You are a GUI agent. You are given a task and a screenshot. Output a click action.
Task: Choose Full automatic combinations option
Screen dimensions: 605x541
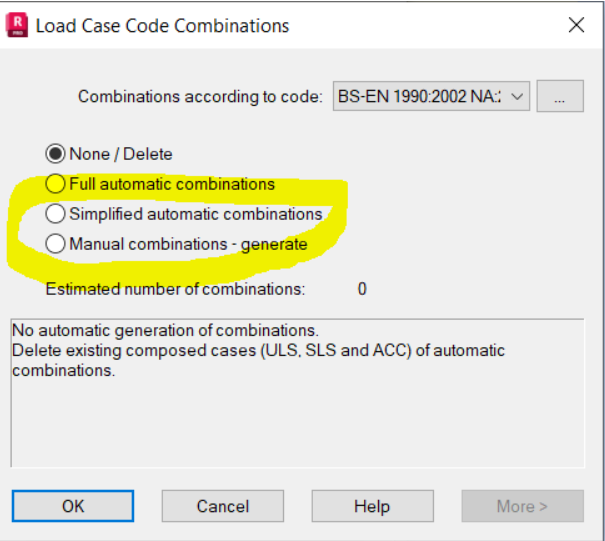click(56, 184)
